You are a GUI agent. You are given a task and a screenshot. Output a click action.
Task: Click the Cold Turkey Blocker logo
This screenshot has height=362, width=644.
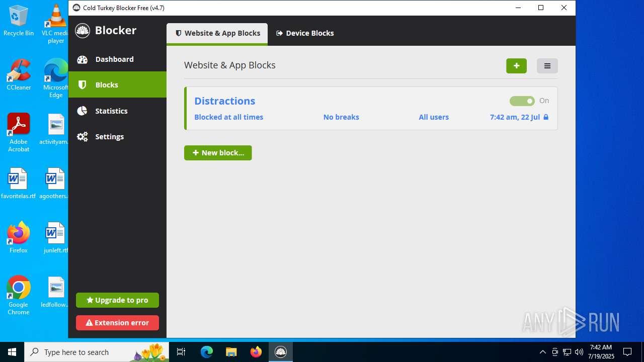(x=83, y=31)
